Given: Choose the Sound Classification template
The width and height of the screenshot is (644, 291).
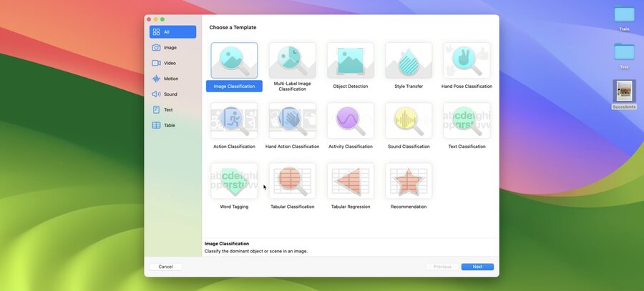Looking at the screenshot, I should coord(409,121).
